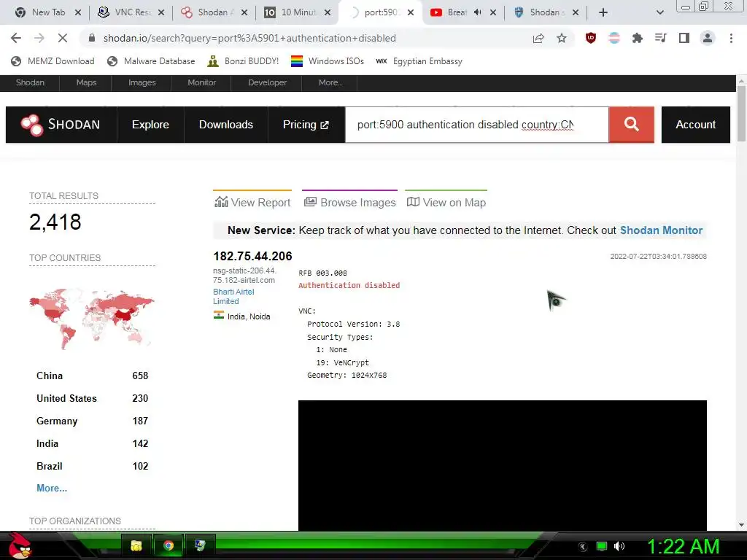Open result IP 182.75.44.206

[252, 256]
